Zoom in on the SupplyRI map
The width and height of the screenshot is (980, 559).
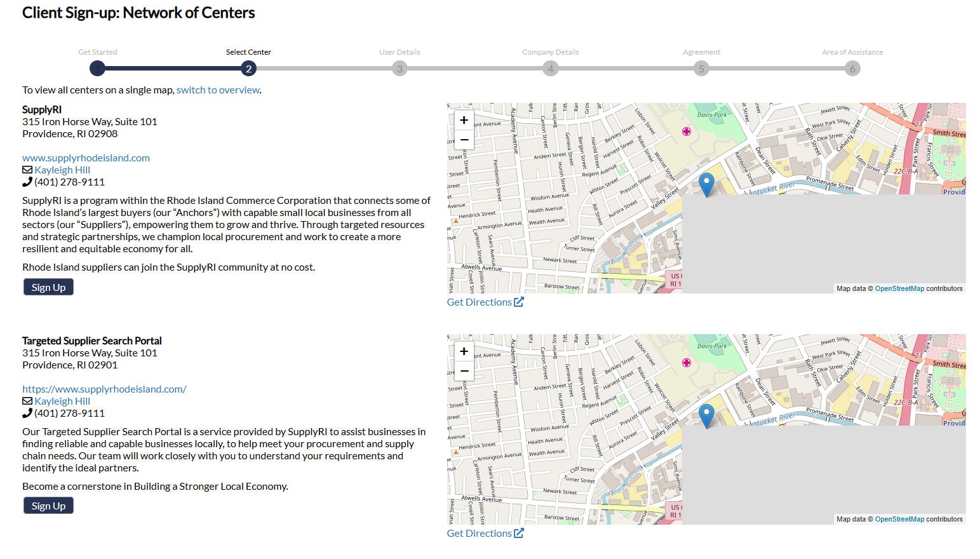coord(464,120)
